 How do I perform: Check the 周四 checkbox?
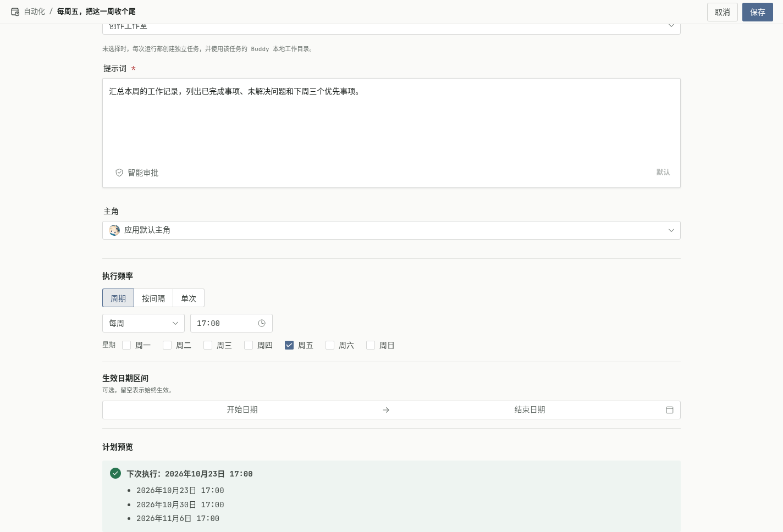(249, 345)
